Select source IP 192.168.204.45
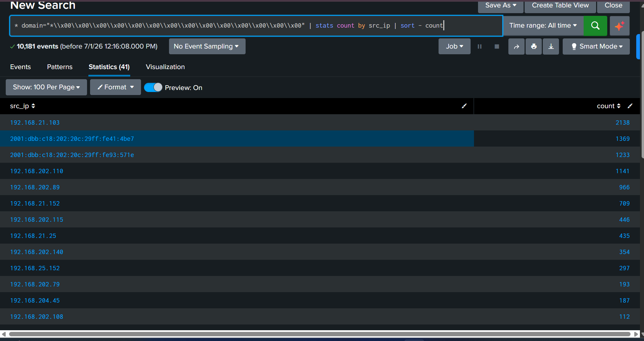The width and height of the screenshot is (644, 341). pos(35,301)
